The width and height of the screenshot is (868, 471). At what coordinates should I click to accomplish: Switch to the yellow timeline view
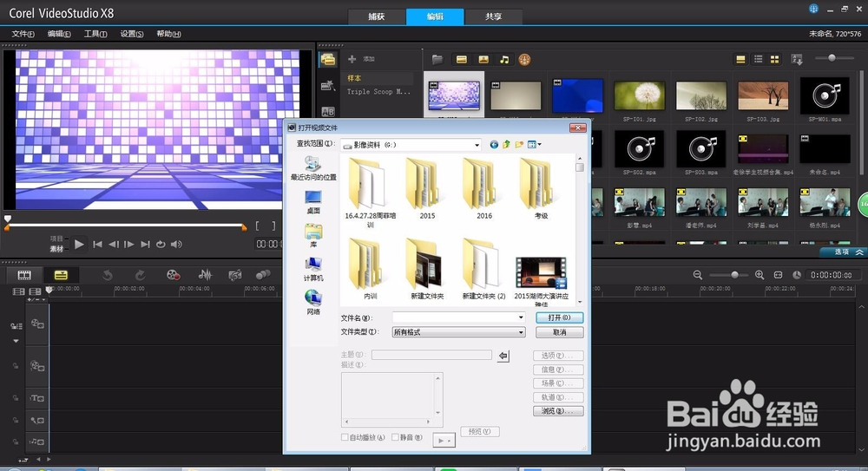61,275
